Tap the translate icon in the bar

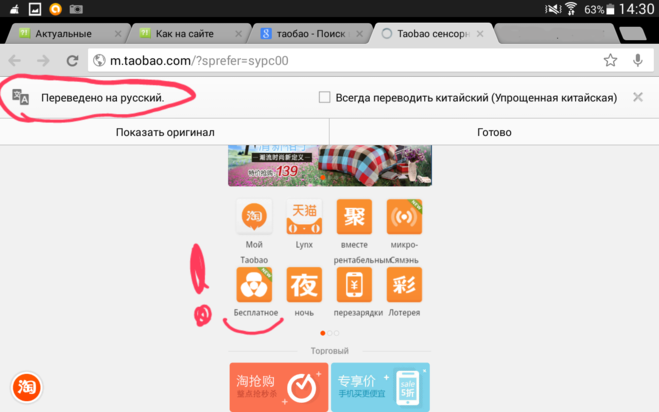click(x=21, y=97)
